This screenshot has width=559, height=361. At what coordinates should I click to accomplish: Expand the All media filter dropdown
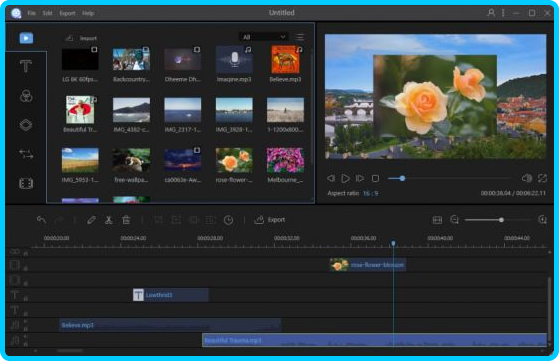pyautogui.click(x=263, y=37)
